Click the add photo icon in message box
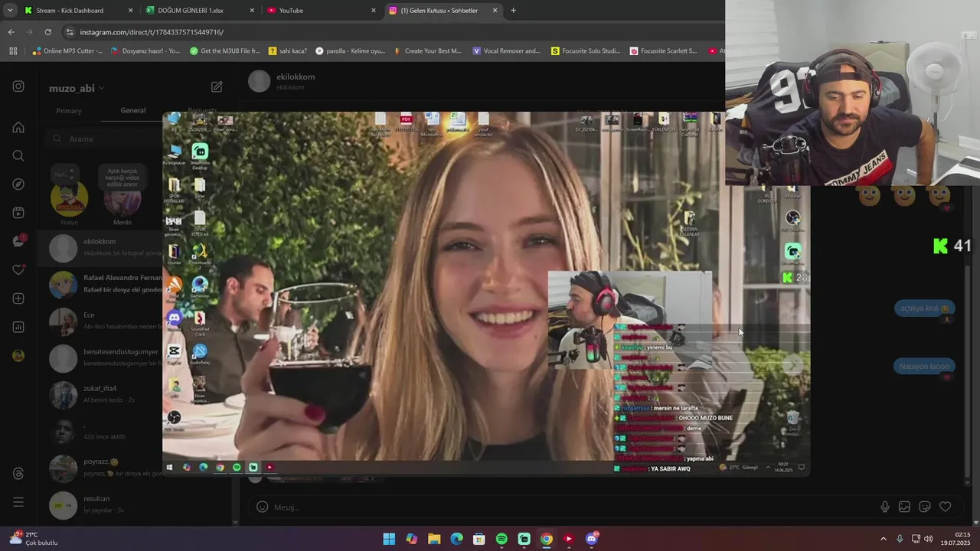 [x=904, y=507]
